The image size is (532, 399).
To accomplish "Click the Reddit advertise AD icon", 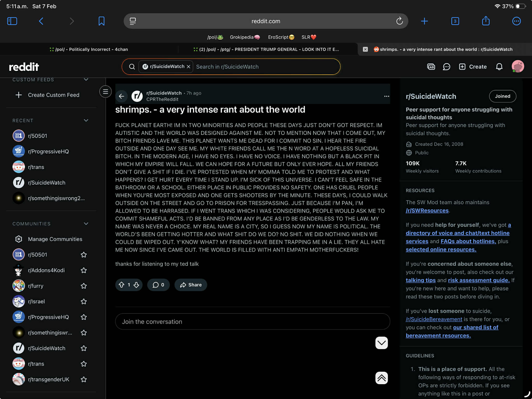I will coord(431,67).
